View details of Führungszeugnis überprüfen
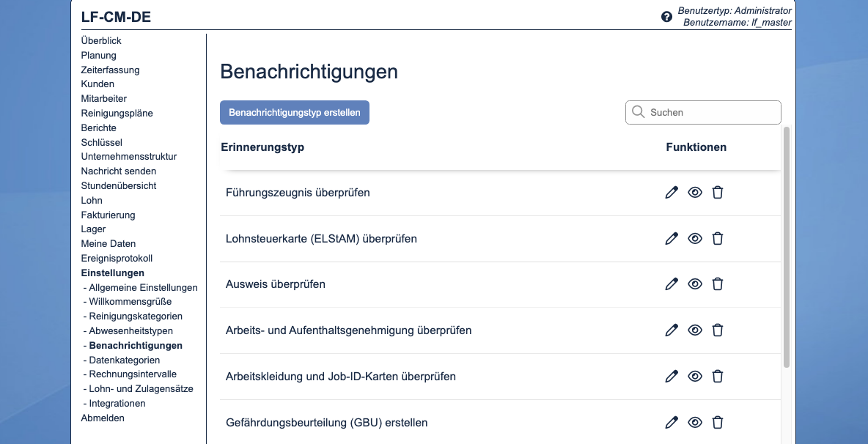The image size is (868, 444). tap(694, 192)
